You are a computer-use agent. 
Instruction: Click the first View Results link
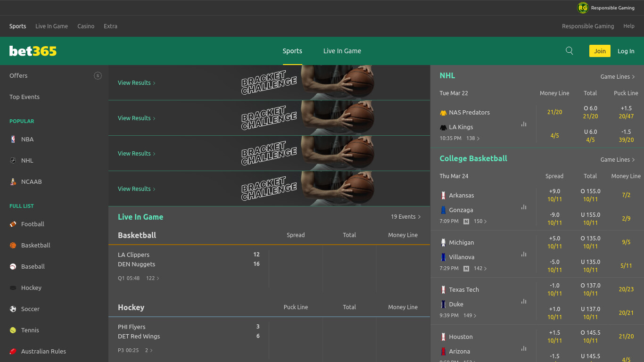point(136,83)
